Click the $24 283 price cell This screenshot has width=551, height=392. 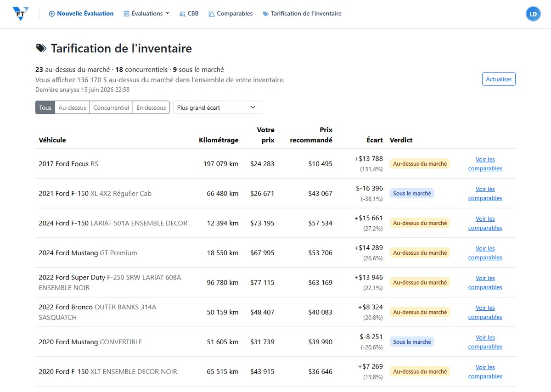pyautogui.click(x=262, y=164)
